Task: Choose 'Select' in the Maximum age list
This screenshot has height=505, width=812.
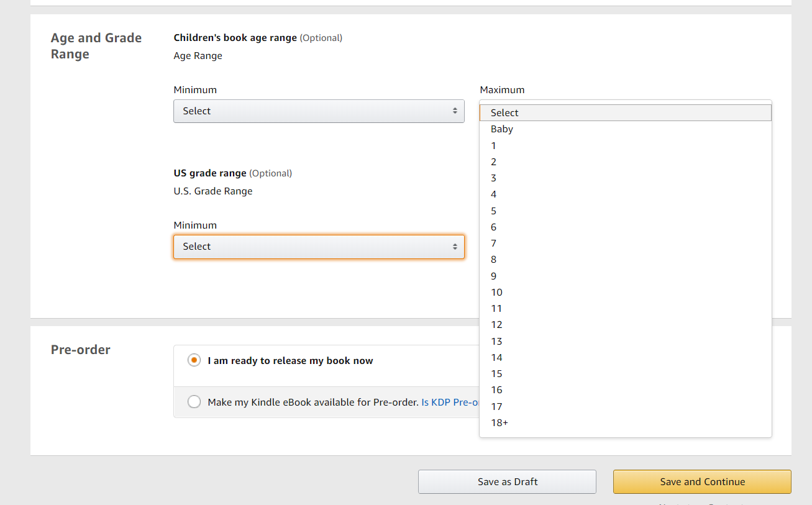Action: coord(625,113)
